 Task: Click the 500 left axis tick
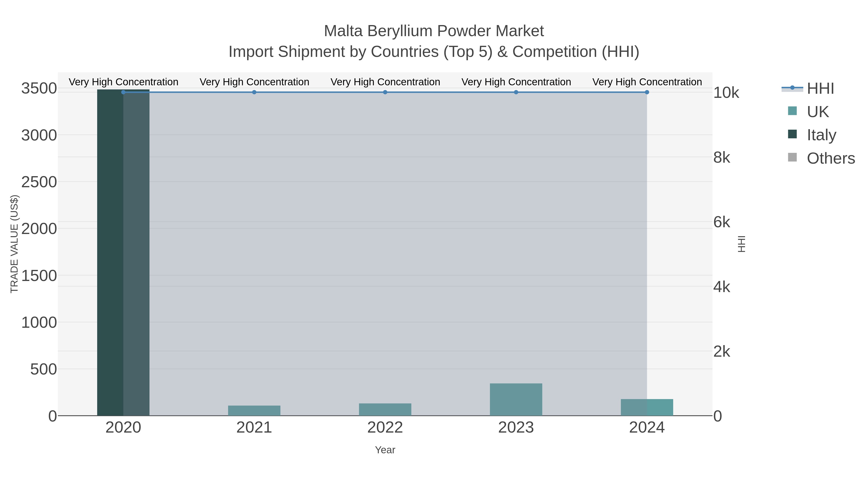(x=43, y=369)
